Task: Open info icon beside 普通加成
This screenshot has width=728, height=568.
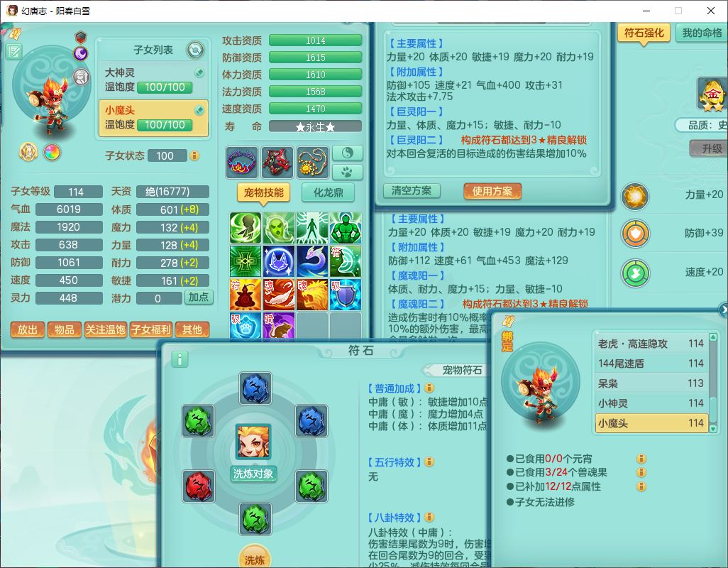Action: 429,388
